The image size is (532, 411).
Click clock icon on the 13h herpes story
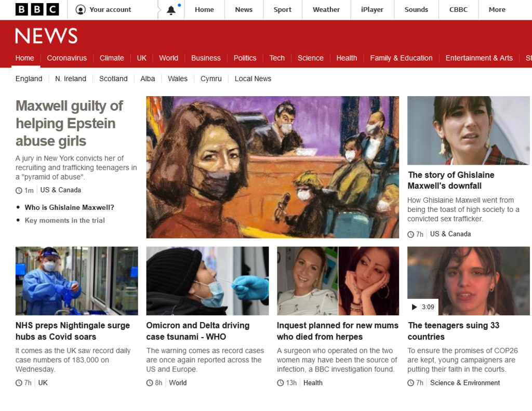280,383
